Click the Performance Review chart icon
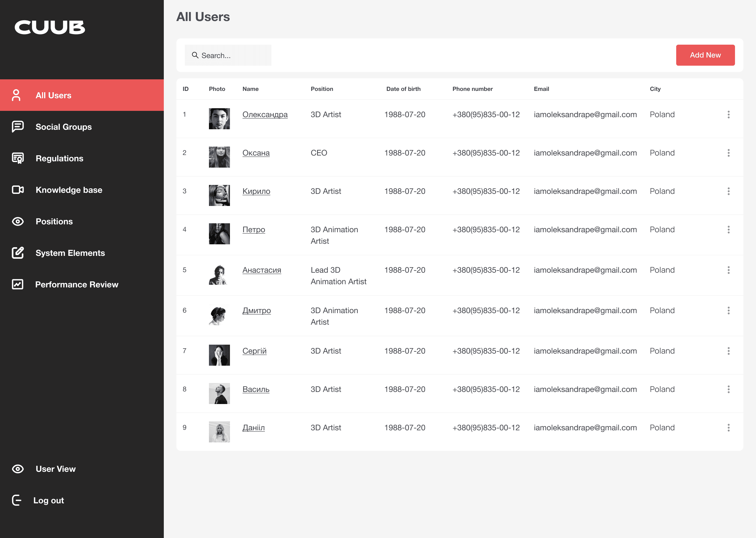This screenshot has width=756, height=538. 18,284
